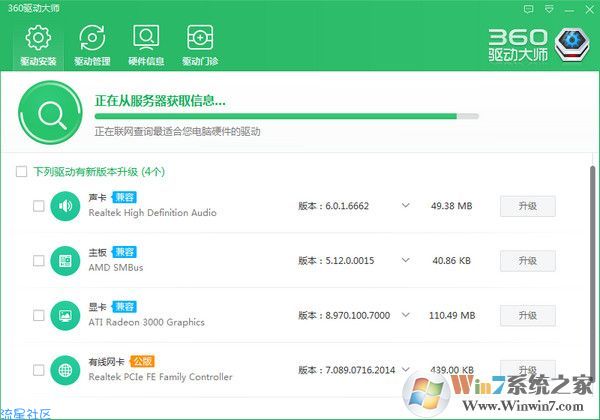This screenshot has width=600, height=420.
Task: Click the 兼容 badge next to 主板
Action: 124,252
